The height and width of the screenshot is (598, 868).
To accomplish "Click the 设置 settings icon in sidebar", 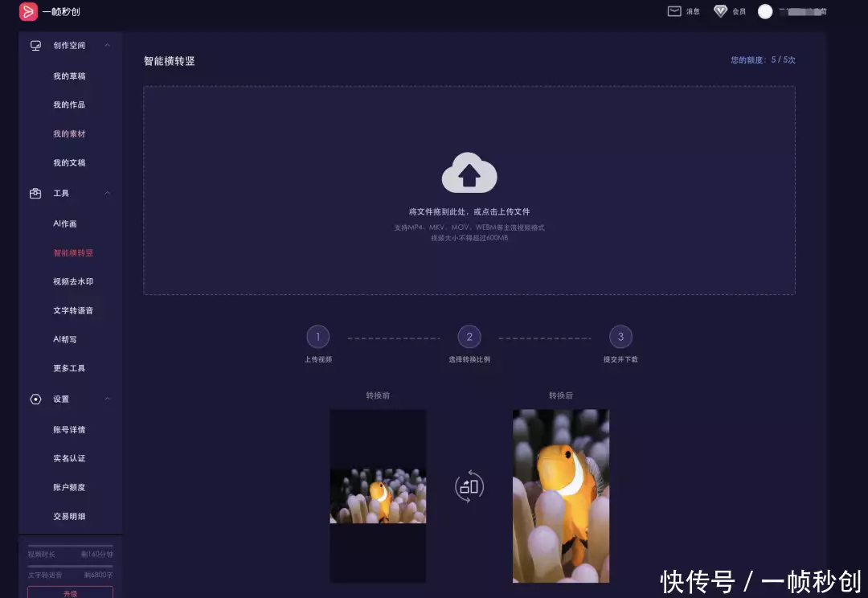I will point(35,399).
